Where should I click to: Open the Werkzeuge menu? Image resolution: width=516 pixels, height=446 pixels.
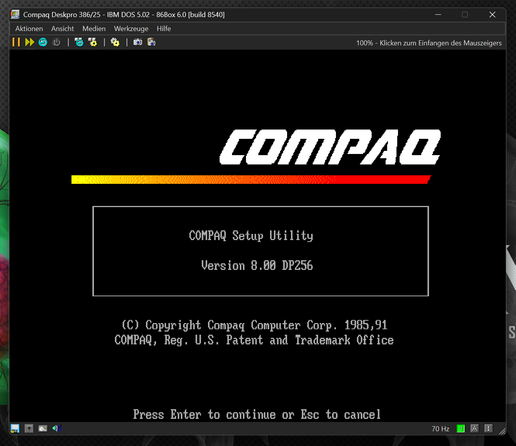pos(131,29)
